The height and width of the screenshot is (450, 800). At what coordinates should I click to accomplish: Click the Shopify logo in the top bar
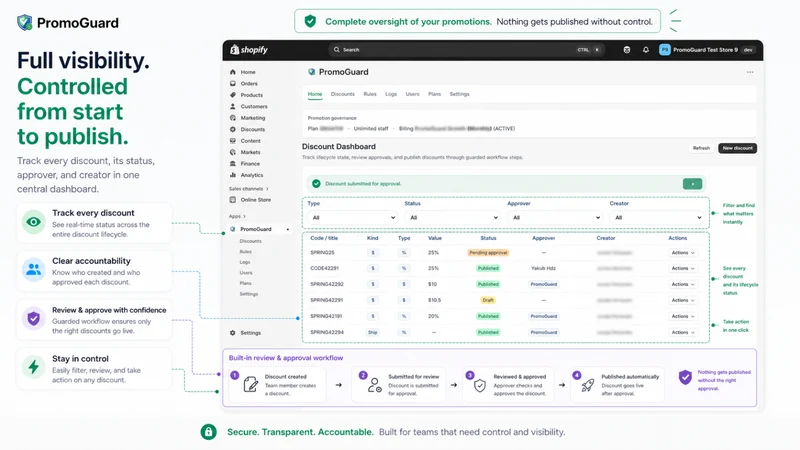249,49
